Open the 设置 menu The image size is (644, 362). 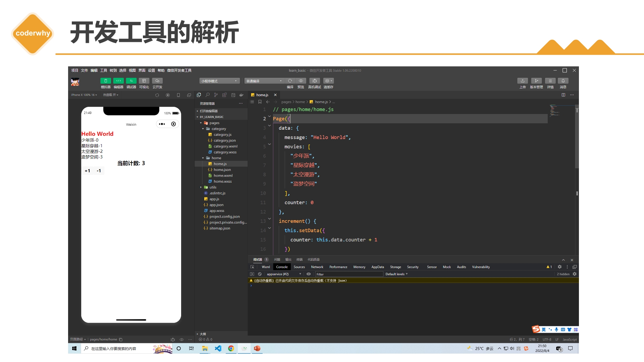click(x=152, y=70)
